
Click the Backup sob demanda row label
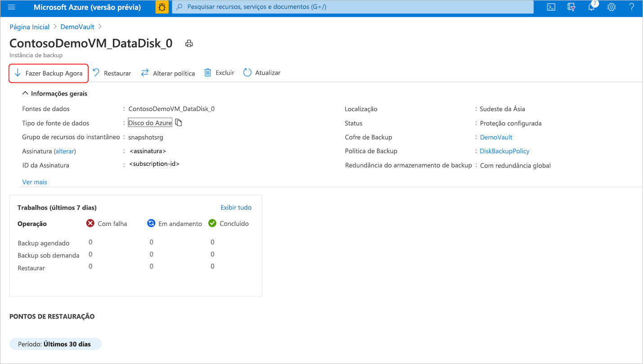pos(49,255)
